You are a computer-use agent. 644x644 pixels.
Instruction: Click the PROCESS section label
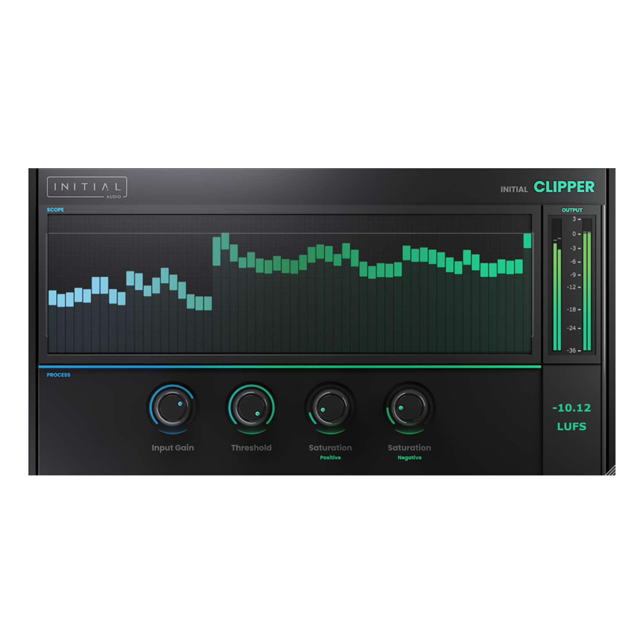pyautogui.click(x=58, y=374)
